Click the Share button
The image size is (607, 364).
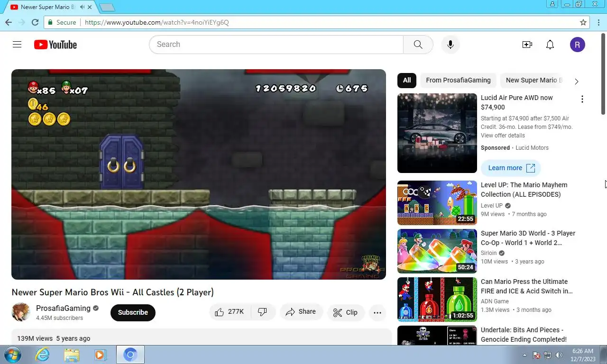(301, 312)
